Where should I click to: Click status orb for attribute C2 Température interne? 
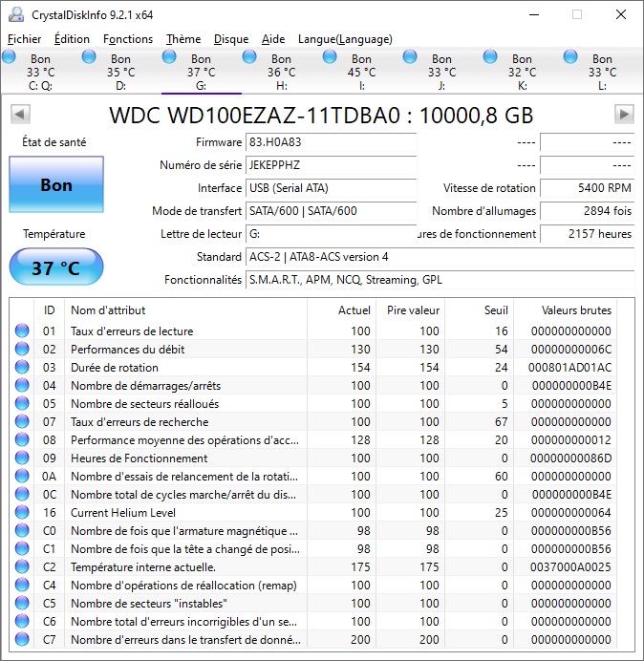point(22,566)
